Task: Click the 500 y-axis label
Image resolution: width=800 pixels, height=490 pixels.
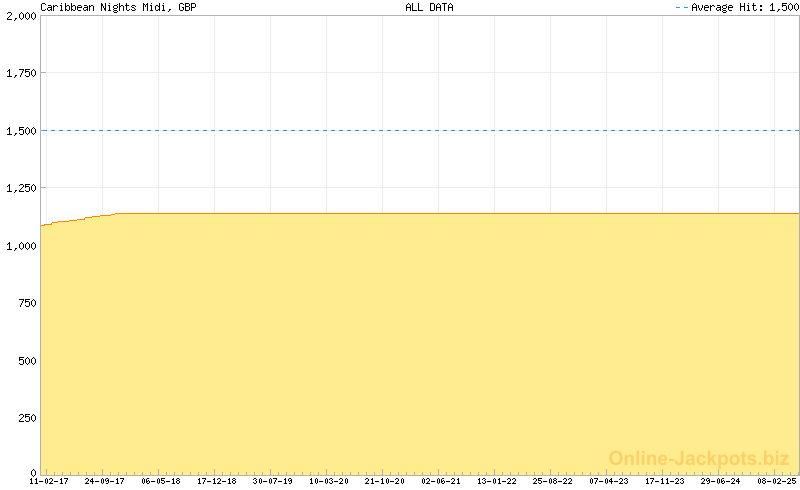Action: pyautogui.click(x=25, y=359)
